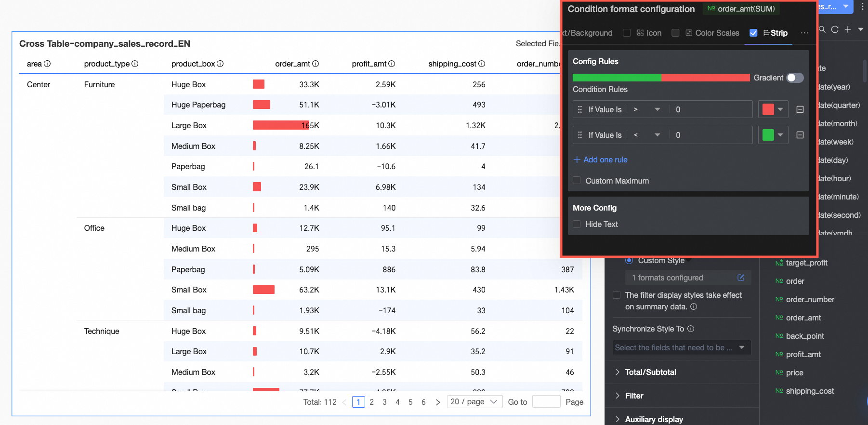Click the edit icon on '1 formats configured'

coord(741,278)
